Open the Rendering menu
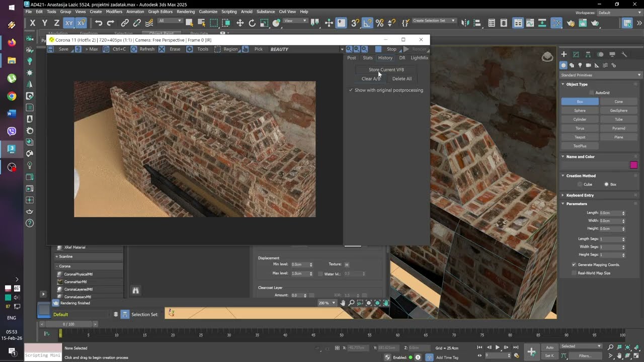Screen dimensions: 644x362 186,12
